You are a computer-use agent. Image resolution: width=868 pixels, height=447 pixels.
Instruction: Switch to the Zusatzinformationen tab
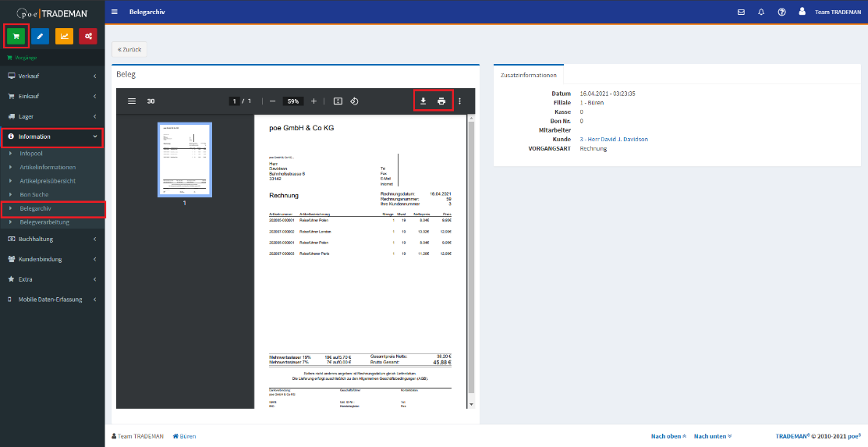[x=528, y=76]
